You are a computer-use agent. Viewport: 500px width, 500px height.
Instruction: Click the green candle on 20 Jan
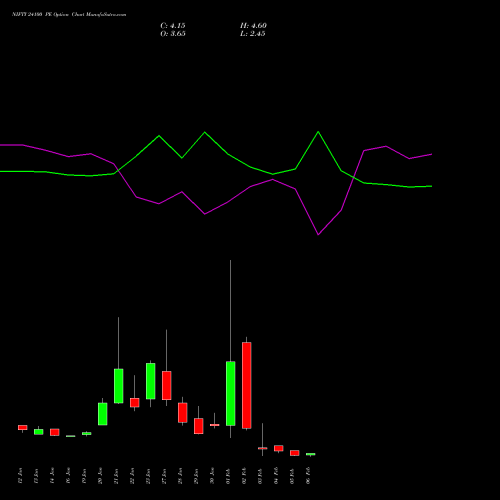(103, 414)
